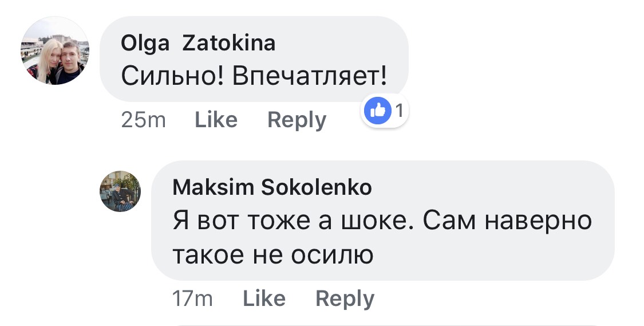Like Olga Zatokina's comment
Viewport: 644px width, 326px height.
click(216, 120)
